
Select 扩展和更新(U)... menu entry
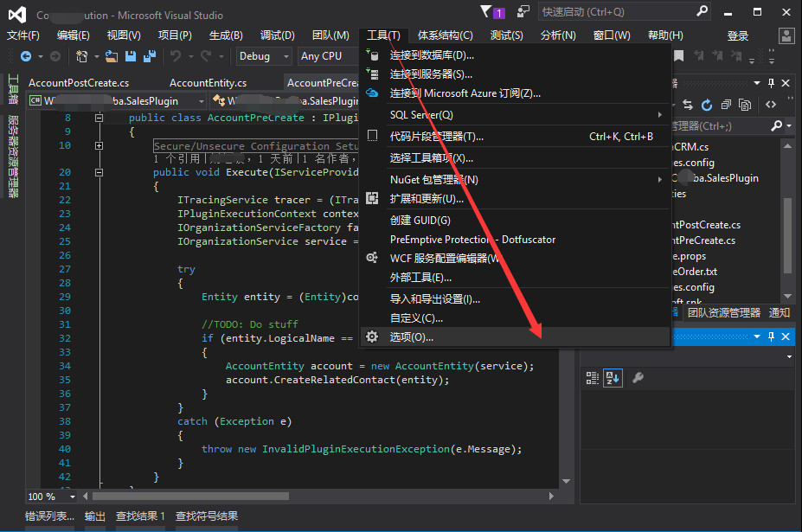coord(515,198)
